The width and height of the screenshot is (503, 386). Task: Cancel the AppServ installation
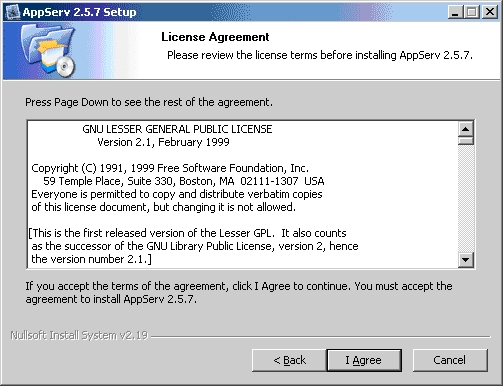coord(450,360)
